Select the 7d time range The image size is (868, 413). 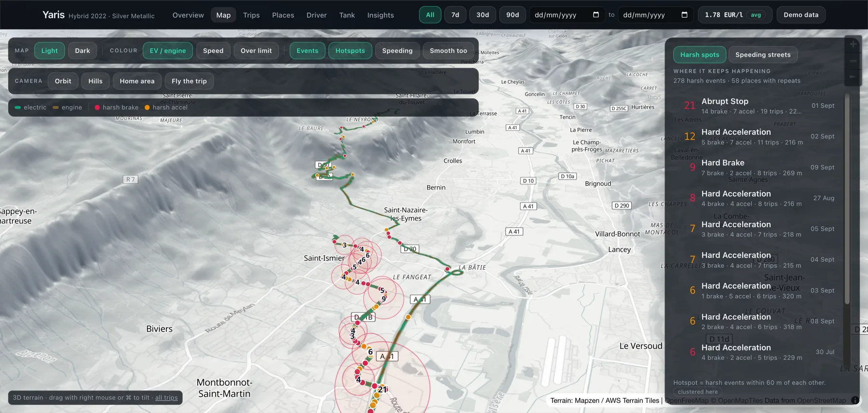455,15
